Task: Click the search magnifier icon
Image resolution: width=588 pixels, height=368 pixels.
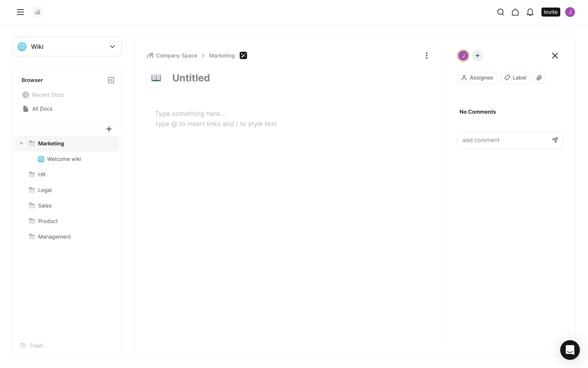Action: click(500, 12)
